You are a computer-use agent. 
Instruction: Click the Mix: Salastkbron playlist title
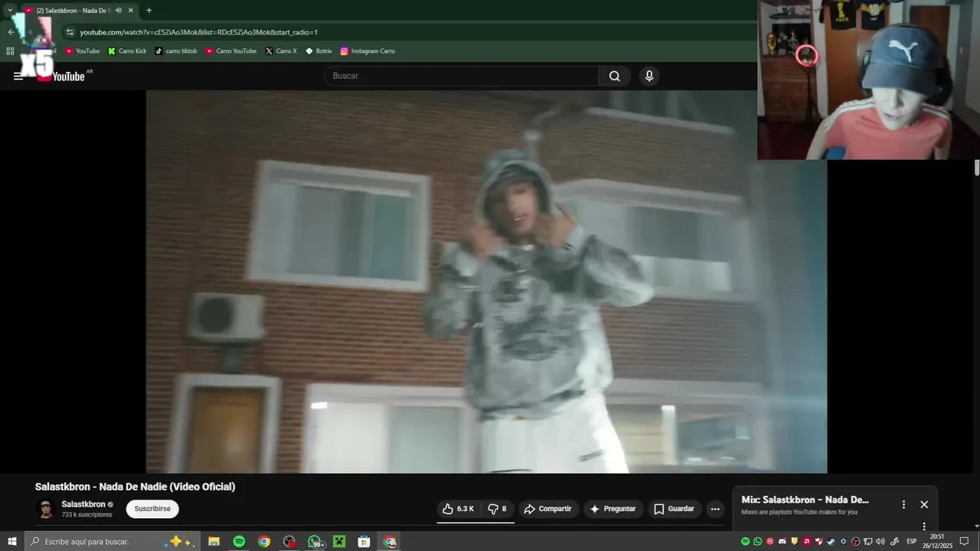pyautogui.click(x=805, y=500)
